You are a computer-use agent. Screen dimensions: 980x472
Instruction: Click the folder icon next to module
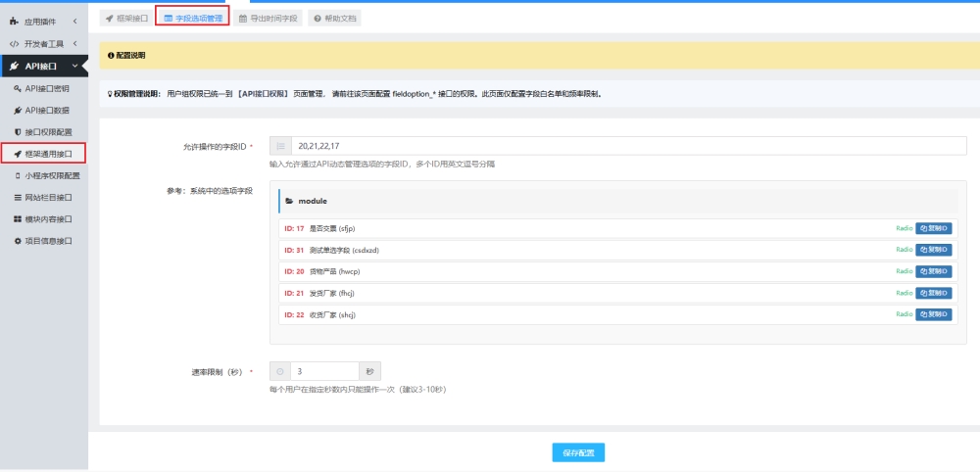click(289, 201)
